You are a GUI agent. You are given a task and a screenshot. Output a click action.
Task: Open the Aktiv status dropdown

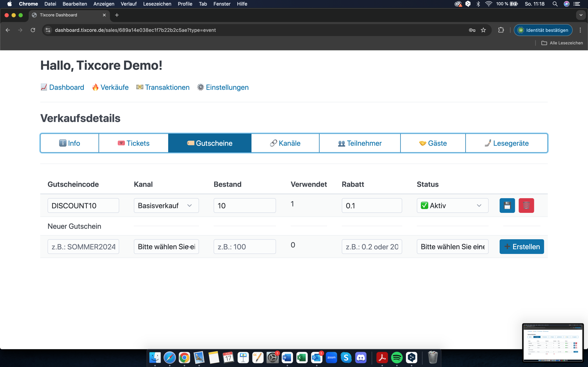point(452,205)
